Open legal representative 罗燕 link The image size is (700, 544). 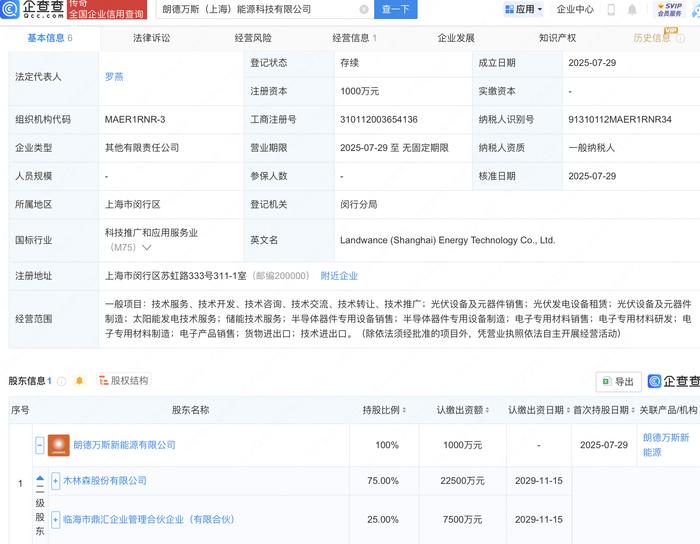click(x=114, y=77)
